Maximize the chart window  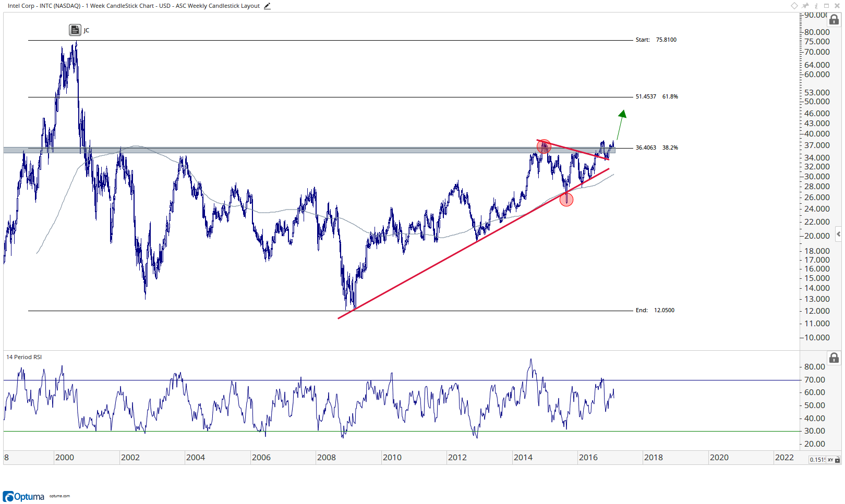[x=826, y=6]
